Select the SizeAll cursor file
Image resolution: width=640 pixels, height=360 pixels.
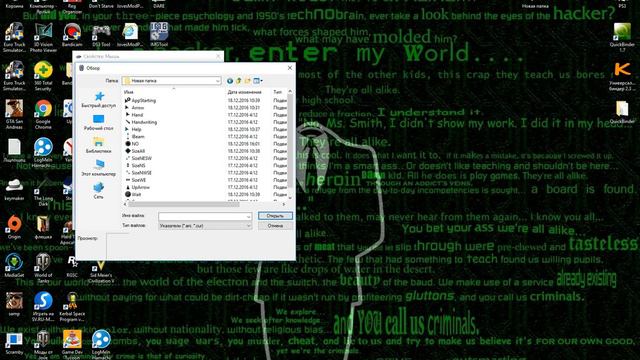pyautogui.click(x=135, y=151)
